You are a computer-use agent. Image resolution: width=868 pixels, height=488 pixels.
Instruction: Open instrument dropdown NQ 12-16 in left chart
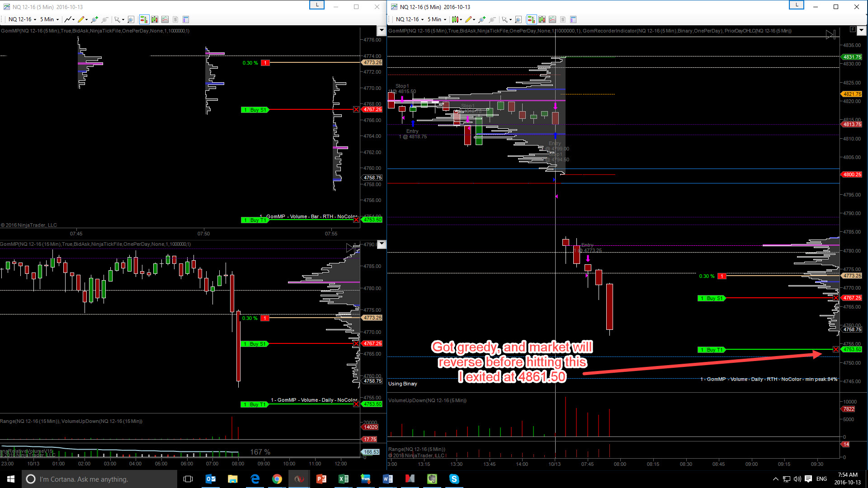[x=22, y=19]
